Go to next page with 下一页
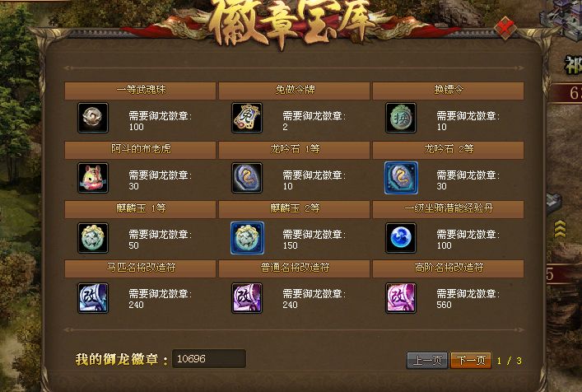The width and height of the screenshot is (582, 392). pos(471,360)
